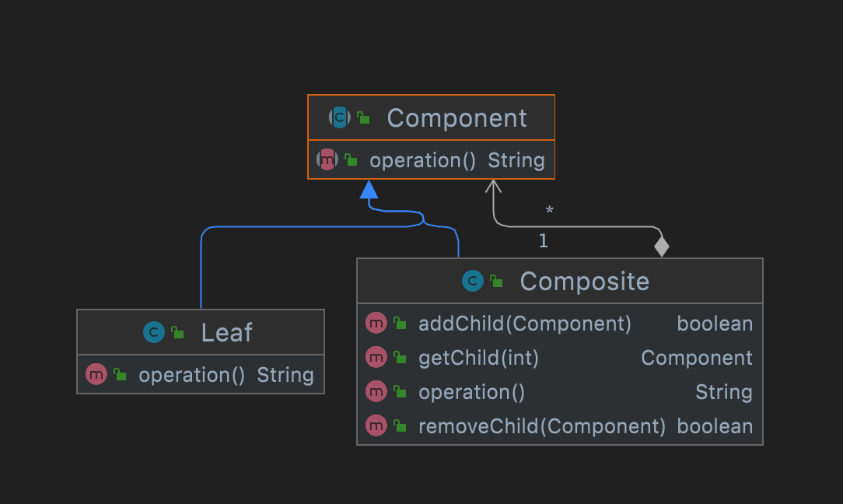This screenshot has width=843, height=504.
Task: Click the blue inheritance arrowhead under Component
Action: [369, 189]
